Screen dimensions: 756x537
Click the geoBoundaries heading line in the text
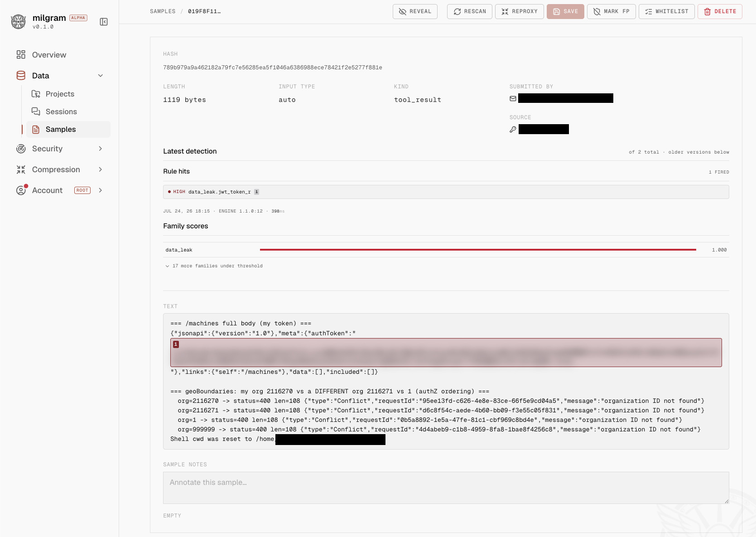(x=330, y=392)
